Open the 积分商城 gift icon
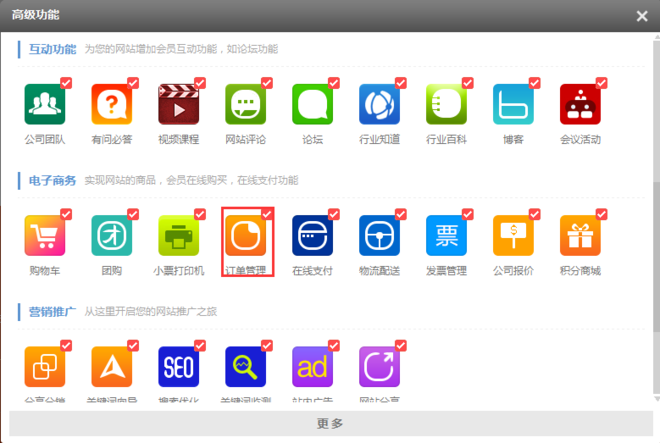 tap(580, 235)
